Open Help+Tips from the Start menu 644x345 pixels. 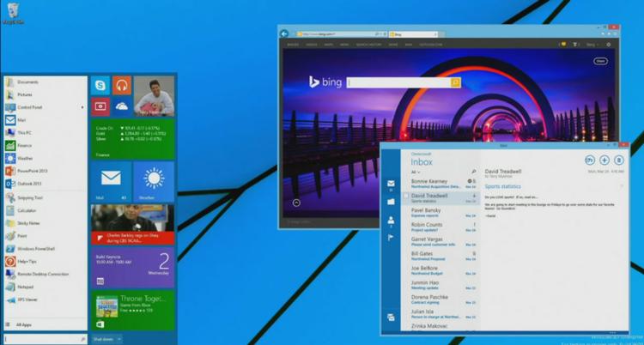[46, 262]
